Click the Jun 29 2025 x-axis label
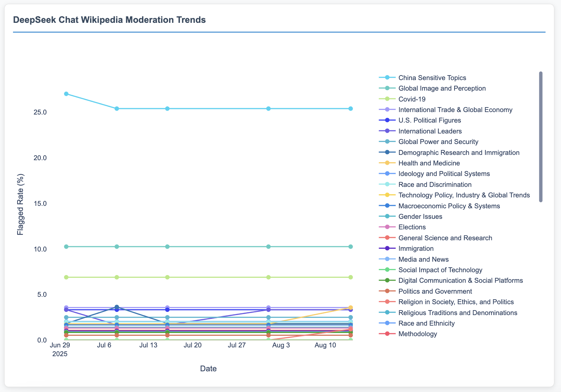This screenshot has height=392, width=561. click(x=60, y=349)
